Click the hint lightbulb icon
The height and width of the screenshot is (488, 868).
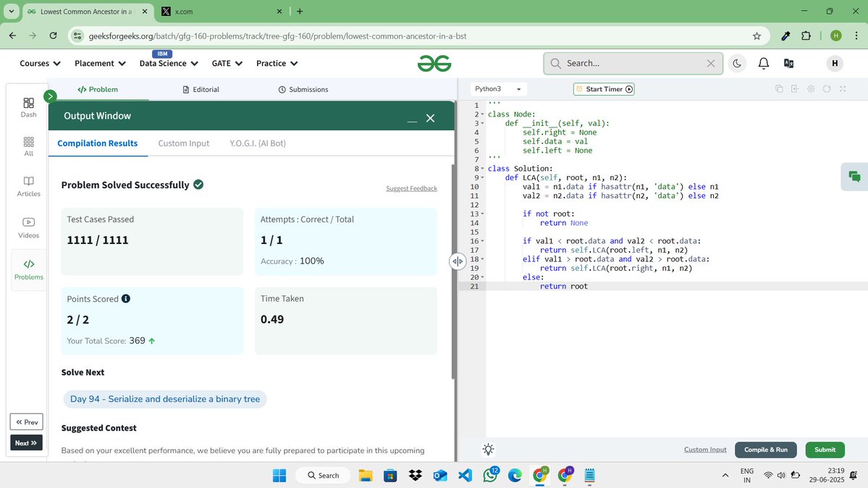click(488, 449)
